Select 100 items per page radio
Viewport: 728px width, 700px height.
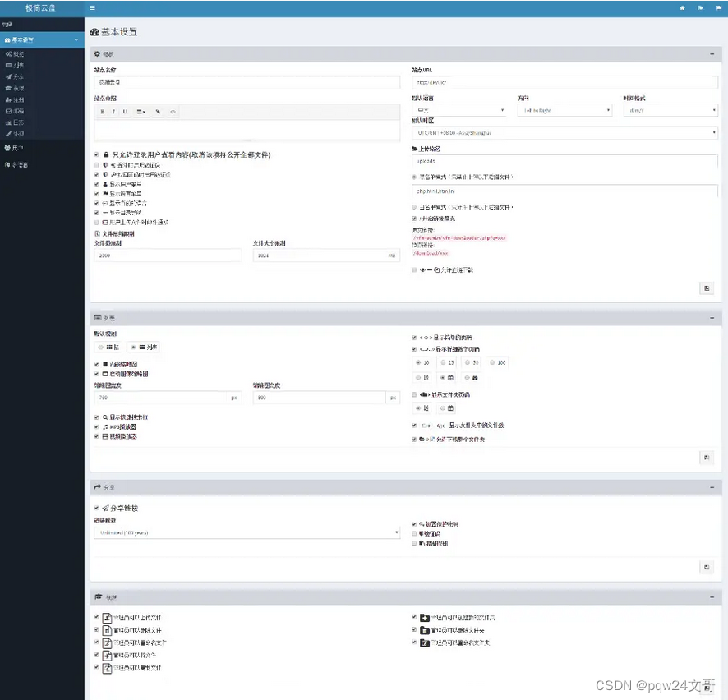(x=493, y=362)
